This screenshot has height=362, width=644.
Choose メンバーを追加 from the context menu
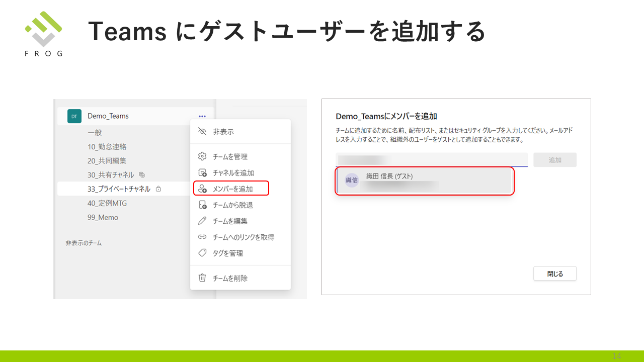(231, 189)
